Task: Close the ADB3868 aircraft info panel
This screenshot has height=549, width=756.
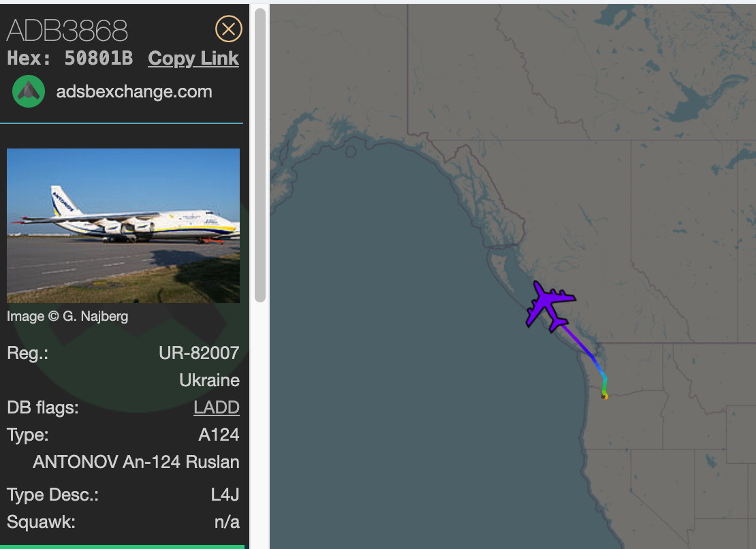Action: (228, 29)
